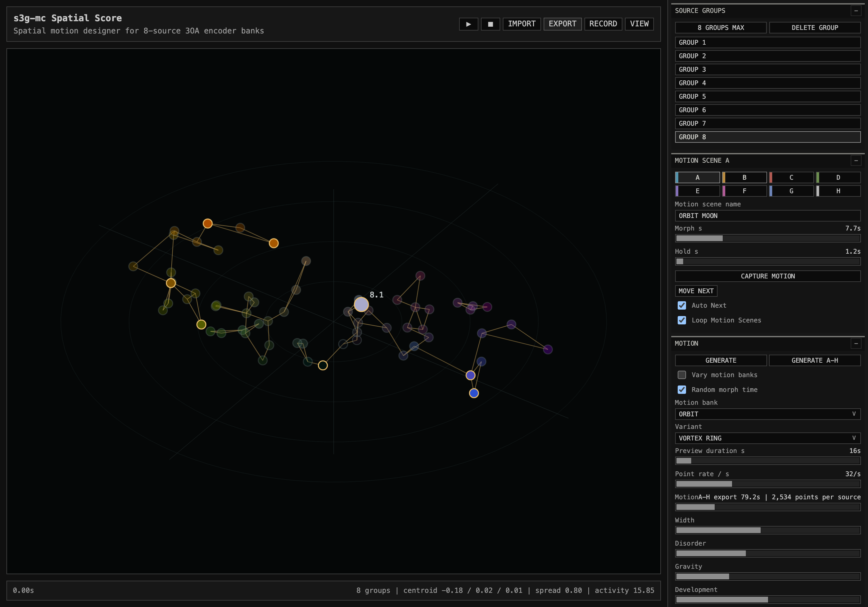Adjust the Hold s slider
Image resolution: width=868 pixels, height=607 pixels.
(768, 261)
